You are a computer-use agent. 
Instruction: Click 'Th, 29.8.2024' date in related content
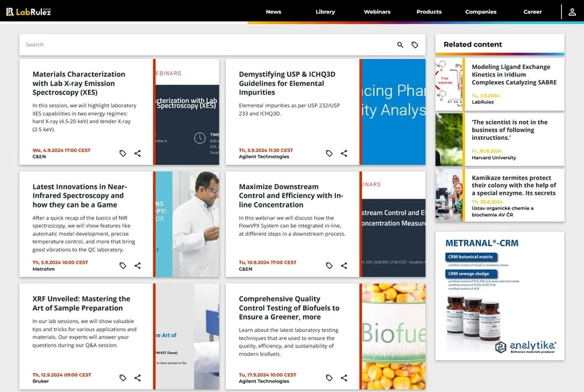(487, 202)
